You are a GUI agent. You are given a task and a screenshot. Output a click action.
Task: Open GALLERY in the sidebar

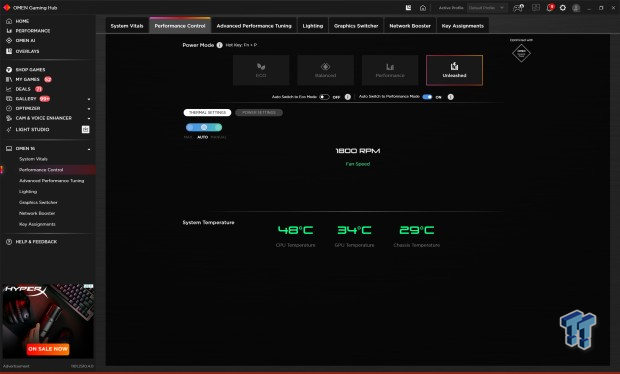click(26, 99)
